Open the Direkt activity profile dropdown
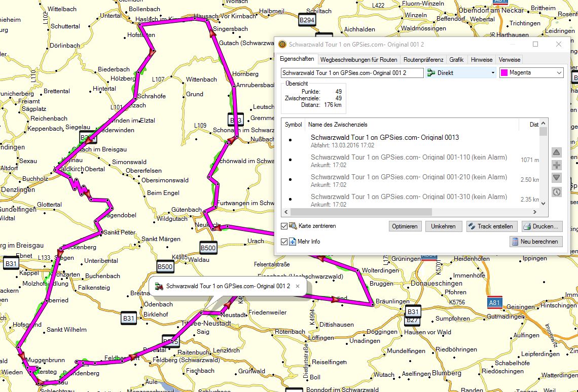Screen dimensions: 578x392 click(461, 73)
